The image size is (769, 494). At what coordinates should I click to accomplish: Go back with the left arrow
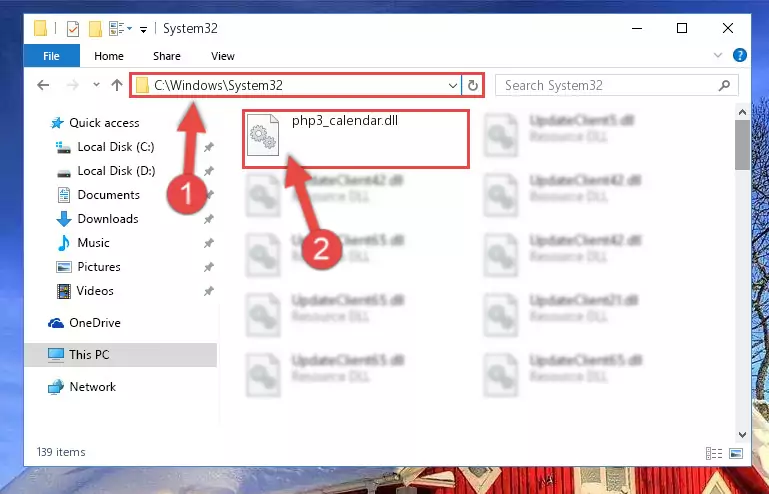[44, 85]
